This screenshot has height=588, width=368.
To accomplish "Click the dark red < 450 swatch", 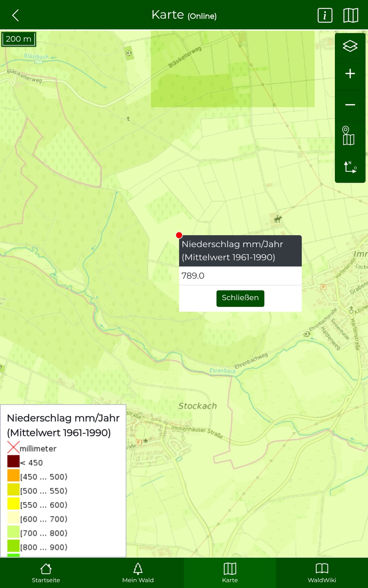I will (13, 462).
